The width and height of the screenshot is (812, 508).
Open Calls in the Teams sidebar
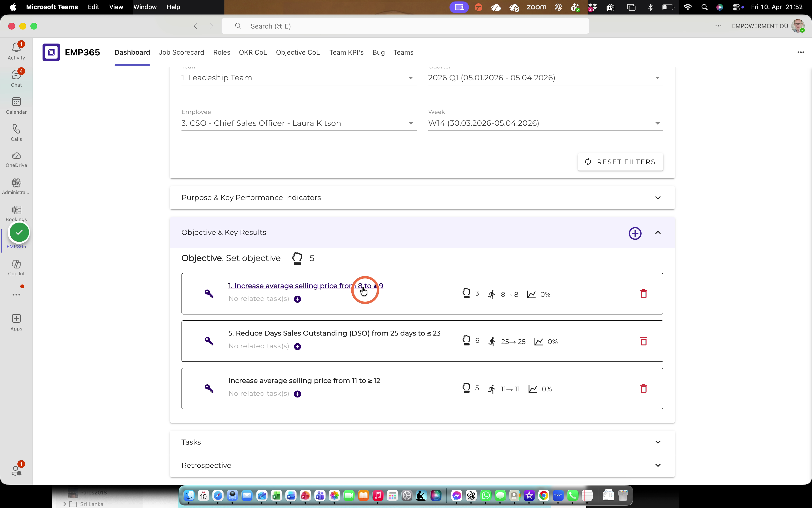point(16,133)
